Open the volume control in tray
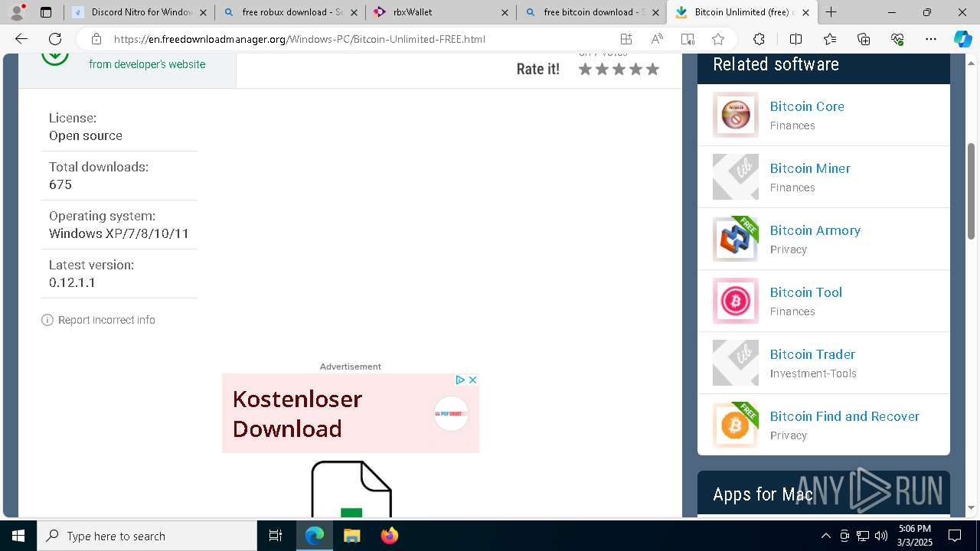This screenshot has width=980, height=551. coord(881,536)
